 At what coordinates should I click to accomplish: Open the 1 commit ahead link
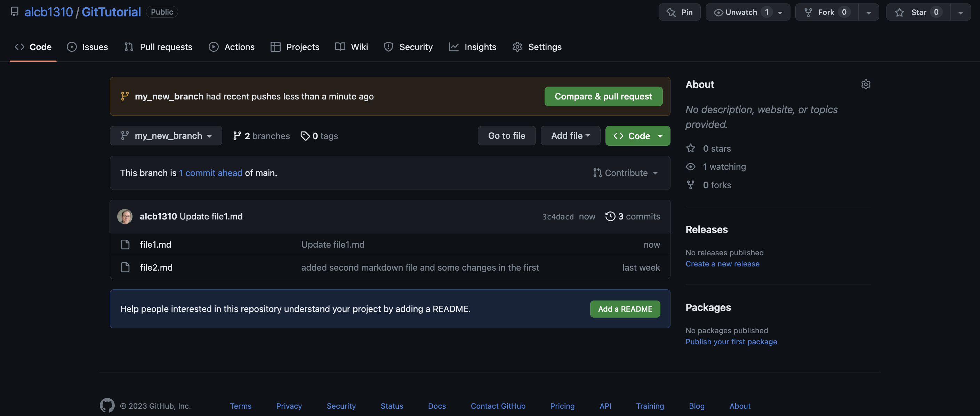pos(210,173)
